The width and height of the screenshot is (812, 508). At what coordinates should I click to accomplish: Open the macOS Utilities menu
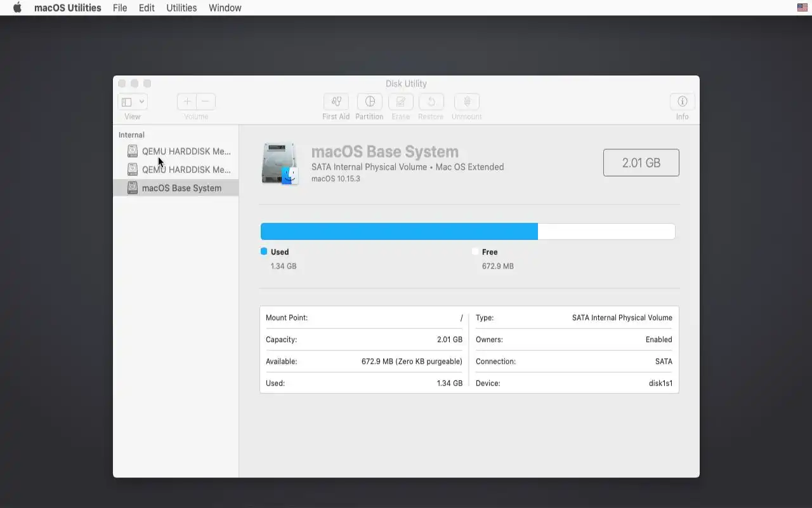tap(67, 8)
